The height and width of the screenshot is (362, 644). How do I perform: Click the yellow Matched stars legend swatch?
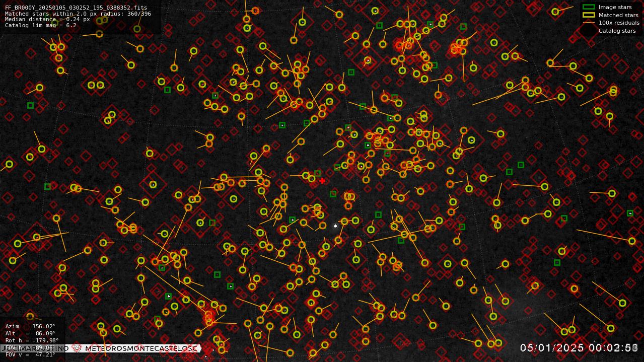click(589, 15)
